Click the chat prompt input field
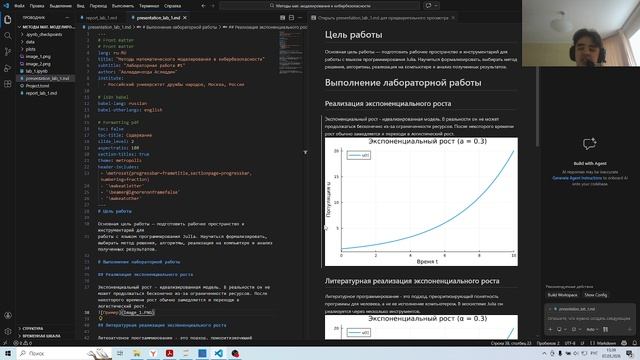Viewport: 640px width, 360px height. point(589,318)
